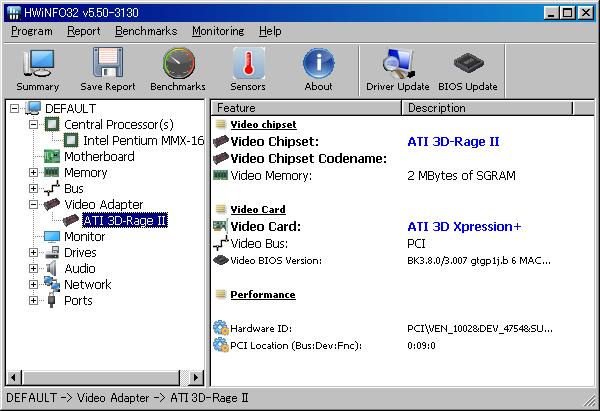The width and height of the screenshot is (600, 411).
Task: Open the Summary toolbar icon
Action: coord(38,64)
